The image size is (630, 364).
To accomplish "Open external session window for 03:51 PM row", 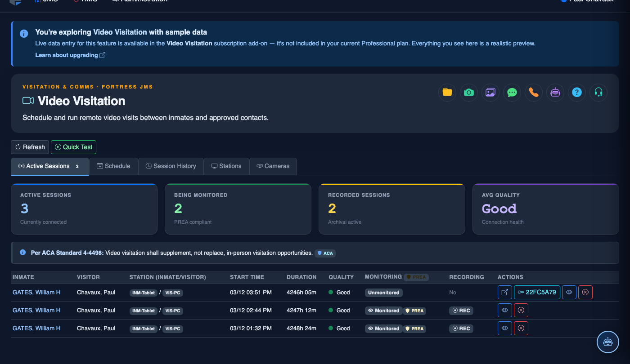I will [x=505, y=293].
